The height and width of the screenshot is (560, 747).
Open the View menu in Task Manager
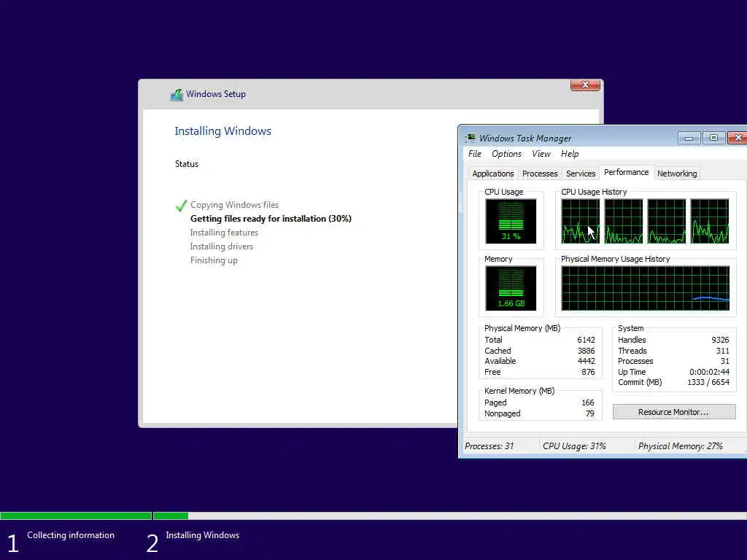click(x=541, y=154)
